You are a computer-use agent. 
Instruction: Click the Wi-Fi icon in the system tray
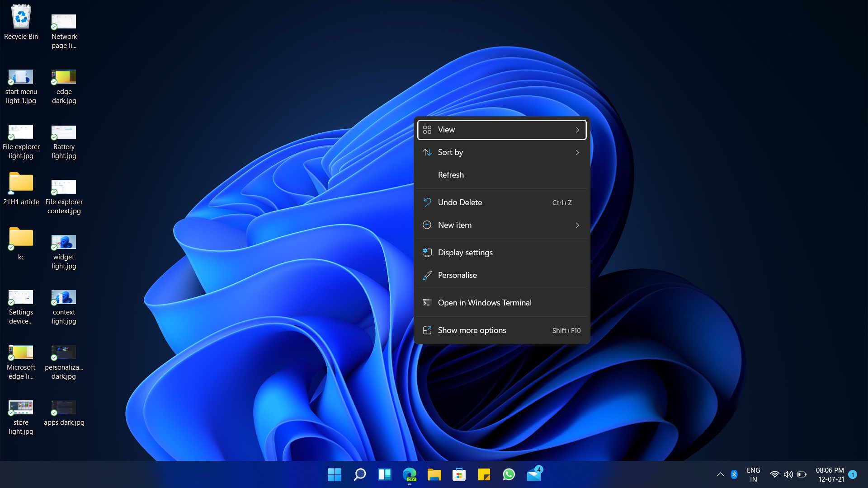(x=775, y=474)
